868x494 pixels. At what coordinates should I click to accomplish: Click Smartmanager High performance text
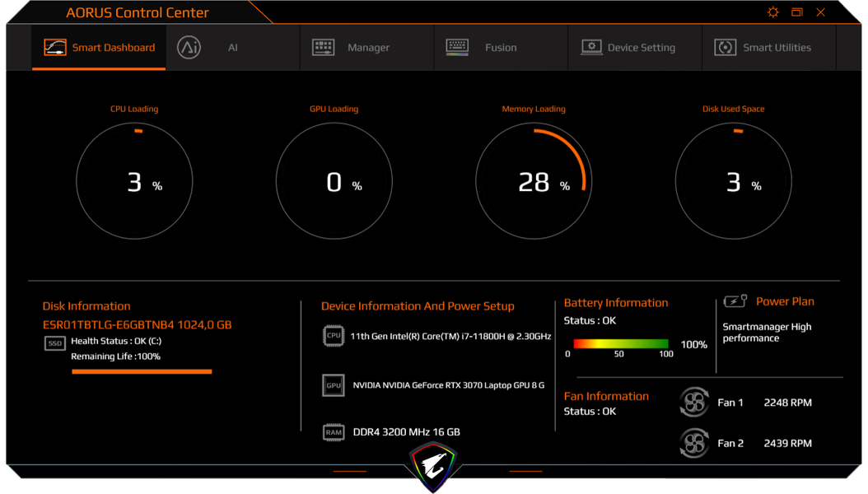tap(767, 333)
